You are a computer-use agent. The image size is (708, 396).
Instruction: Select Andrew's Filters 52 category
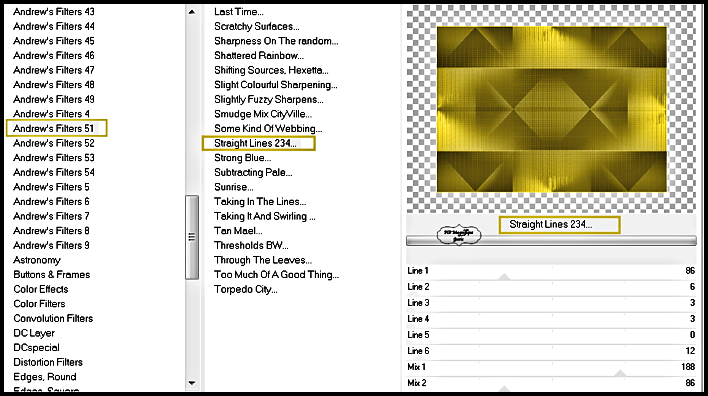point(54,143)
